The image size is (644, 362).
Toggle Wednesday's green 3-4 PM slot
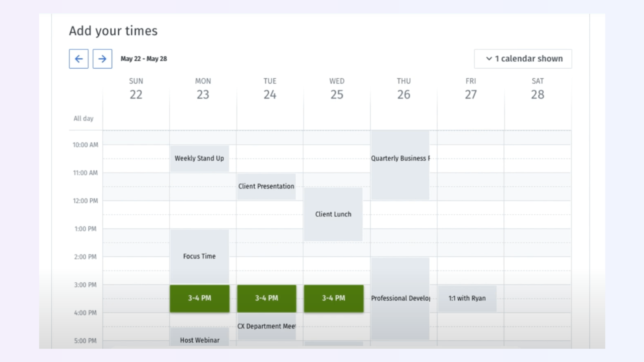[333, 298]
